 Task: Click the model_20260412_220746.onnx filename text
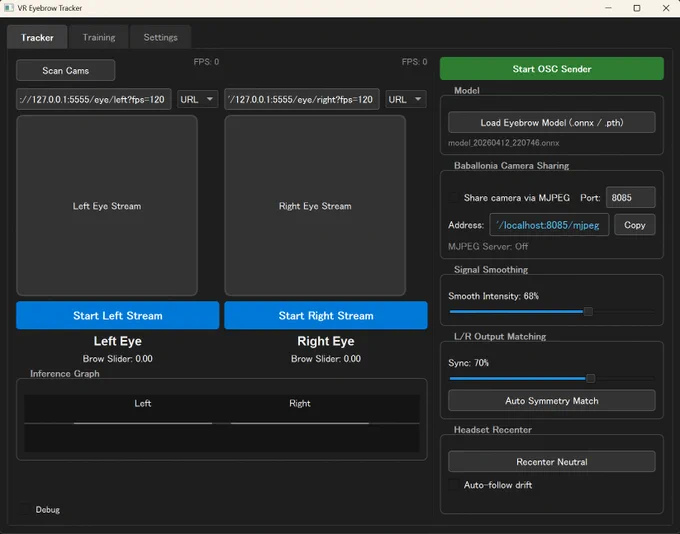pyautogui.click(x=503, y=143)
